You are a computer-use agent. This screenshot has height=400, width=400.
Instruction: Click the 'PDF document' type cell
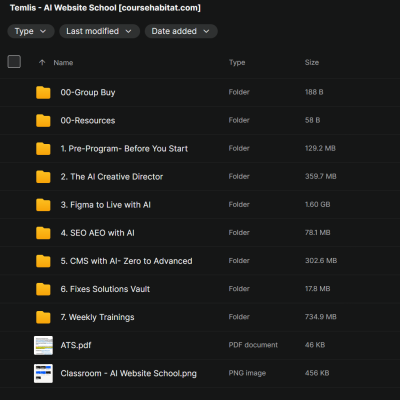pos(253,345)
